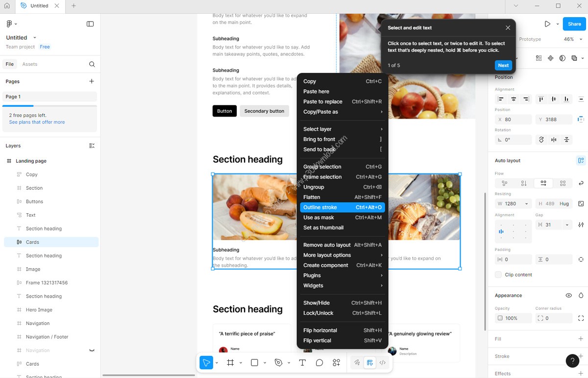Click Next in the tutorial tooltip
The width and height of the screenshot is (588, 378).
point(503,65)
